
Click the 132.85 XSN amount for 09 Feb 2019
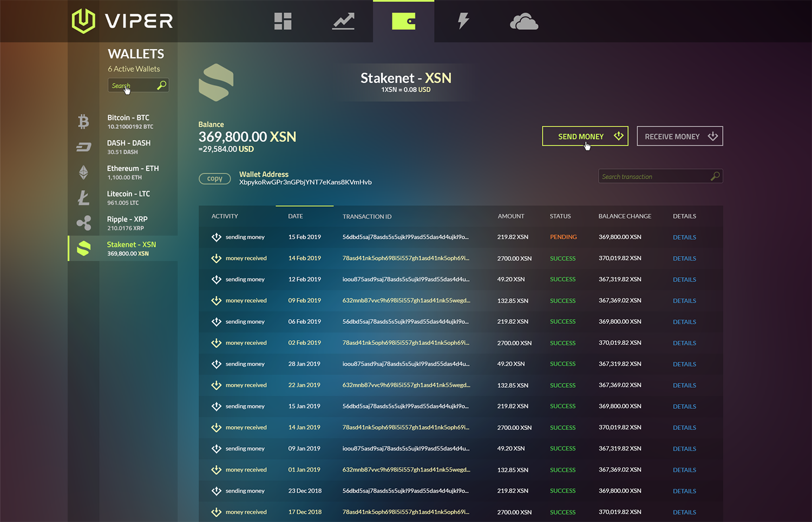[513, 301]
